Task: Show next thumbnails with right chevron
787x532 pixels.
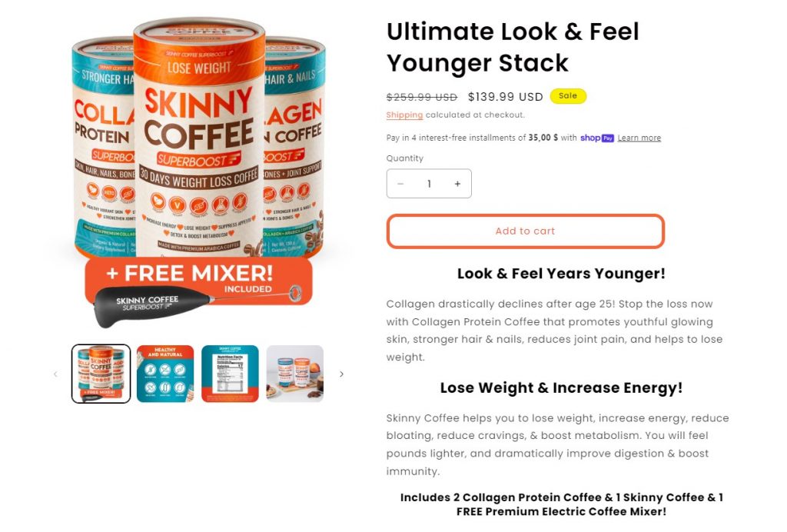Action: tap(341, 374)
